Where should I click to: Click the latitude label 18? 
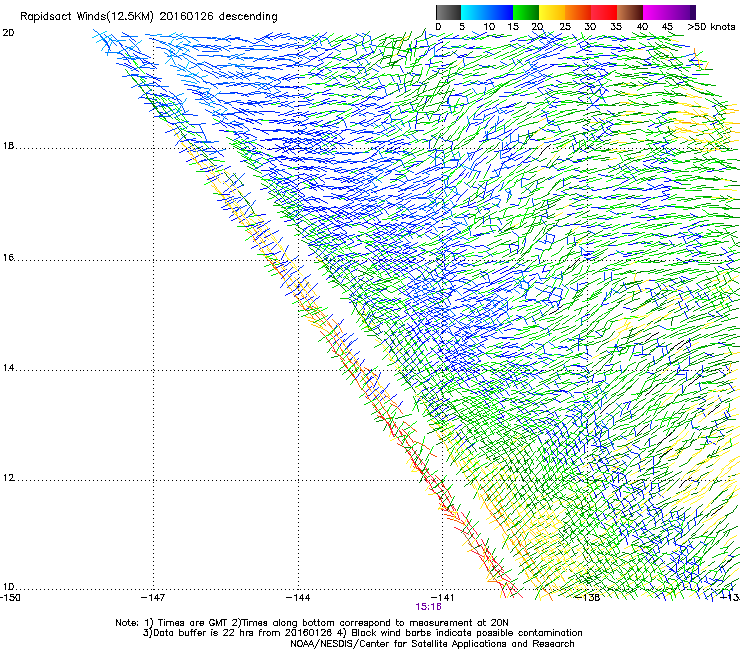pyautogui.click(x=8, y=146)
